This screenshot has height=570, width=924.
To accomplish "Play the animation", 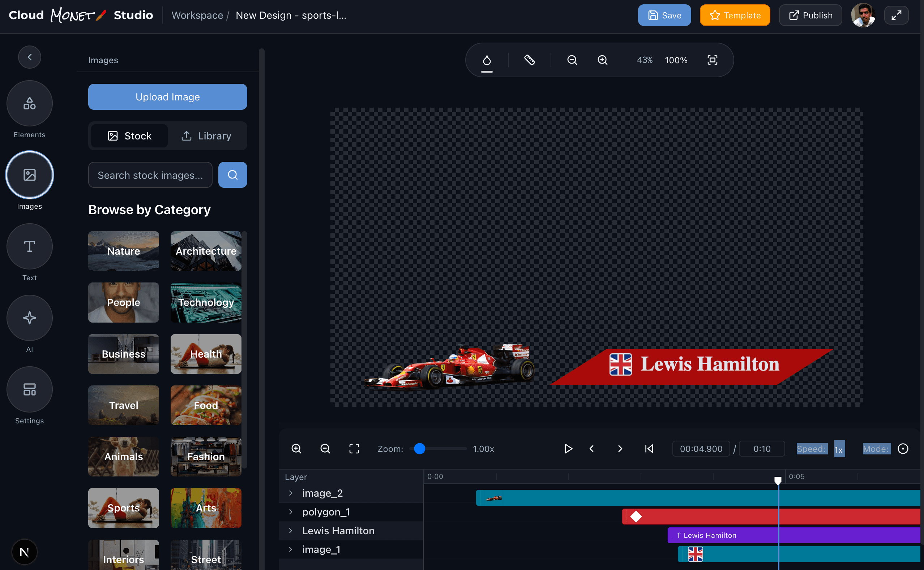I will (x=568, y=449).
